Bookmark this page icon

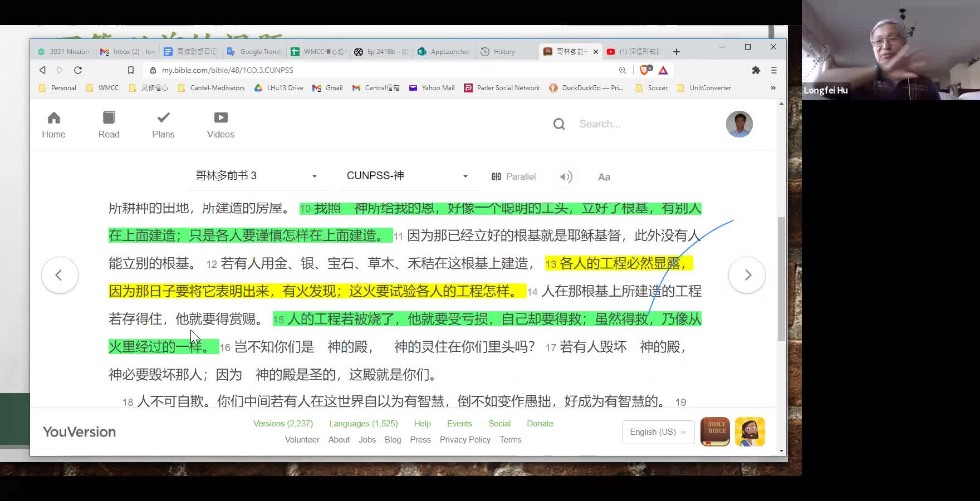pos(131,70)
